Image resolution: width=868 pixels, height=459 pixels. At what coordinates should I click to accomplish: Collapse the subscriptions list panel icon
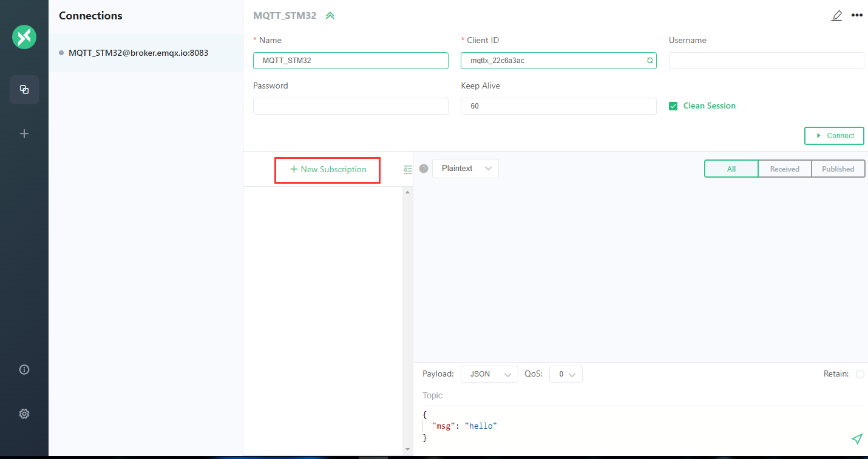(x=407, y=170)
